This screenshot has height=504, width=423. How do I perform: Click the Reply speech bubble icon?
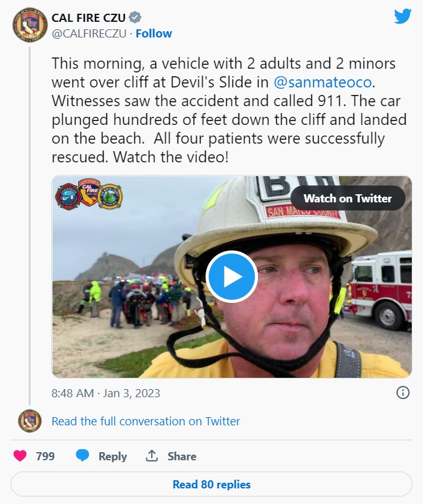83,456
